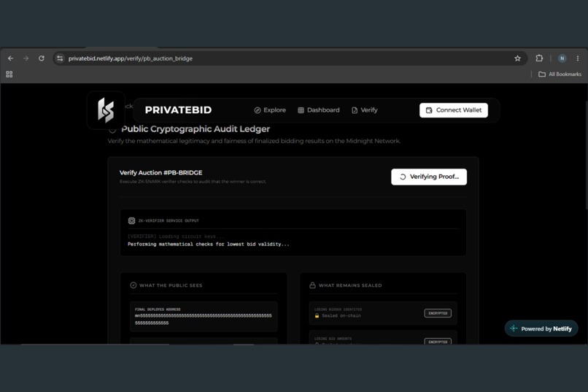Open the Dashboard nav item
The height and width of the screenshot is (392, 588).
click(x=318, y=110)
